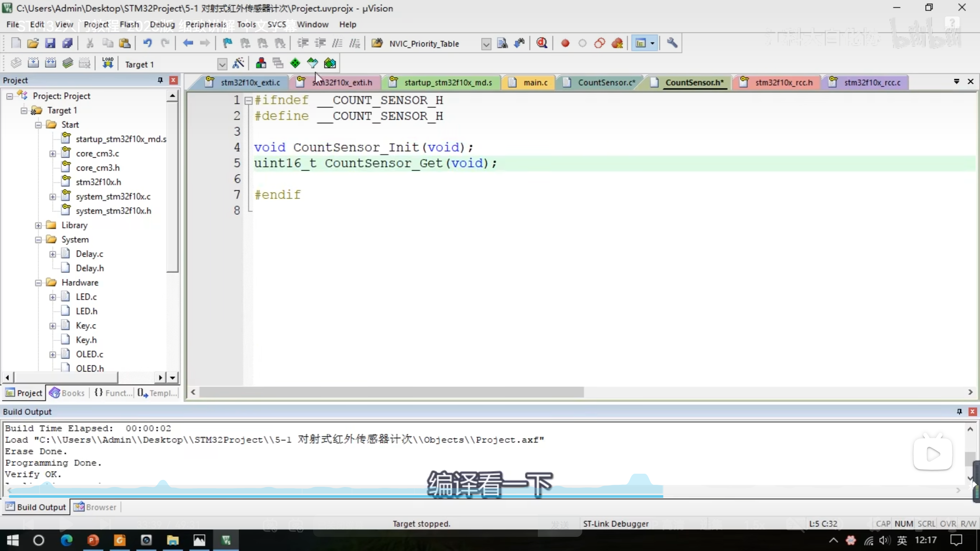Open Configuration wrench icon
The image size is (980, 551).
coord(672,43)
